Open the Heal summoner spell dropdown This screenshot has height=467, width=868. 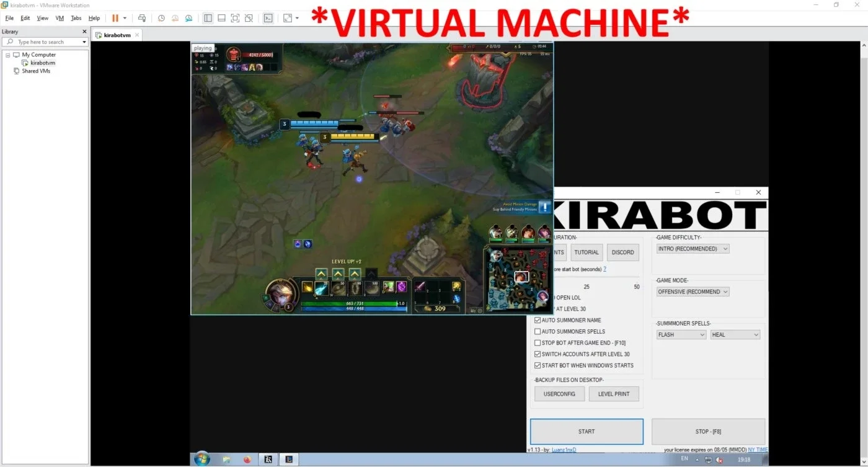click(x=735, y=334)
